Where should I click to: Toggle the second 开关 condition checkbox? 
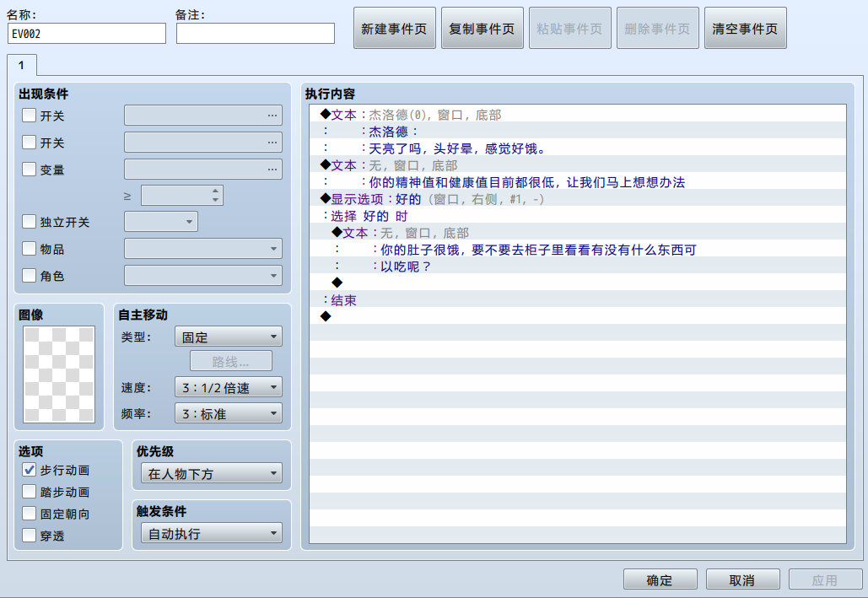[29, 143]
